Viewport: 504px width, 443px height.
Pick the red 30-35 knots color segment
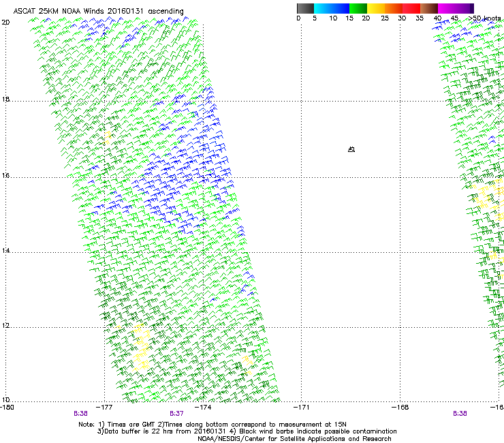[x=411, y=8]
